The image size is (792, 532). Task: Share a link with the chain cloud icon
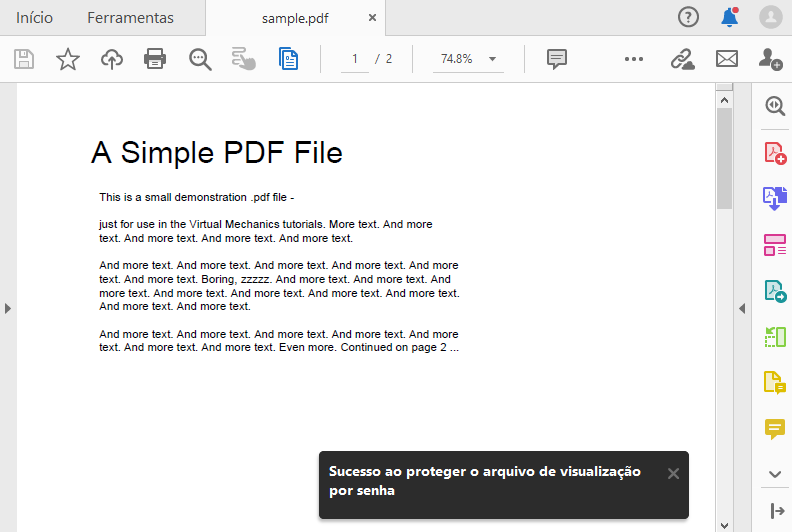coord(682,59)
